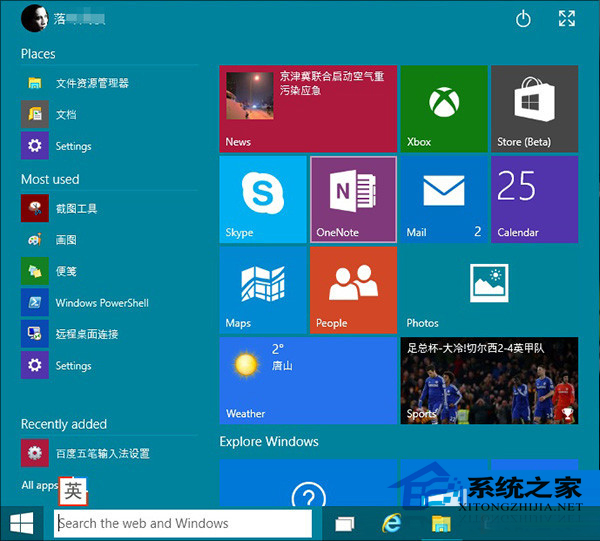
Task: Open the Calendar tile showing 25
Action: [535, 199]
